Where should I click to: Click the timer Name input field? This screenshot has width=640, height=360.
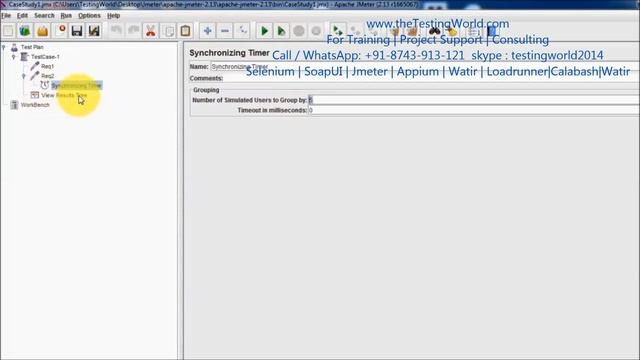[425, 67]
